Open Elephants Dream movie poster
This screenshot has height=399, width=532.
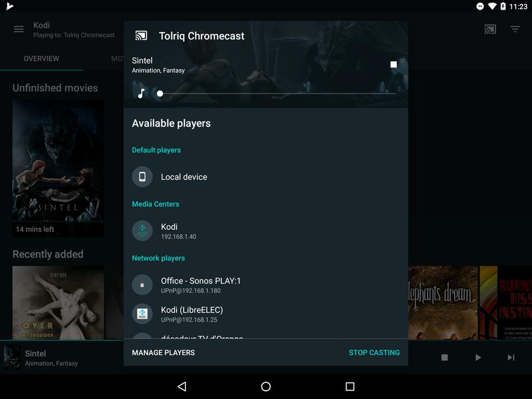pyautogui.click(x=443, y=303)
